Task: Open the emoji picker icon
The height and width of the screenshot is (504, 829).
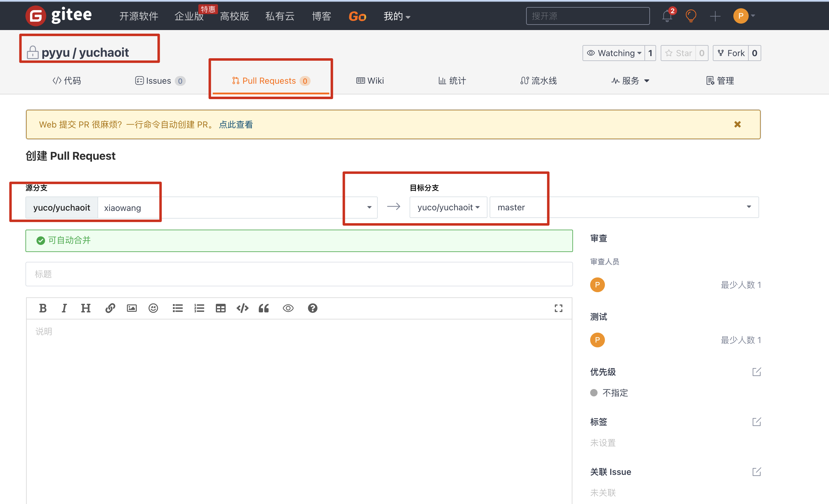Action: [x=153, y=308]
